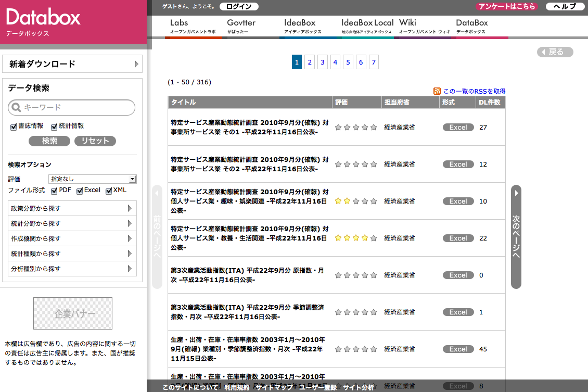This screenshot has height=392, width=588.
Task: Click the magnifier icon in keyword field
Action: click(x=17, y=108)
